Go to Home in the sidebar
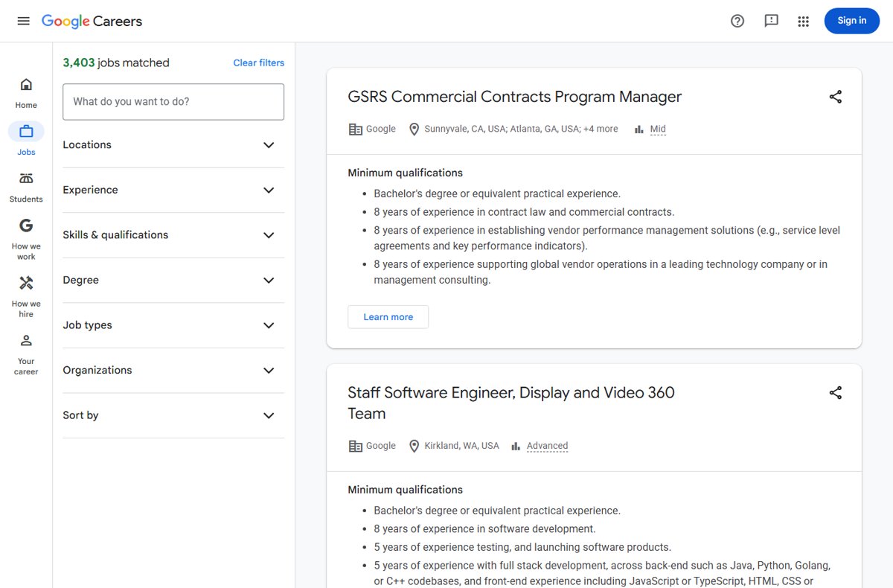Screen dimensions: 893x588 (x=26, y=92)
